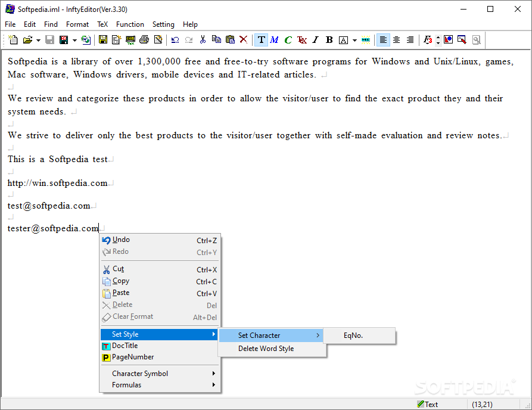Screen dimensions: 532x410
Task: Toggle bold formatting
Action: tap(329, 40)
